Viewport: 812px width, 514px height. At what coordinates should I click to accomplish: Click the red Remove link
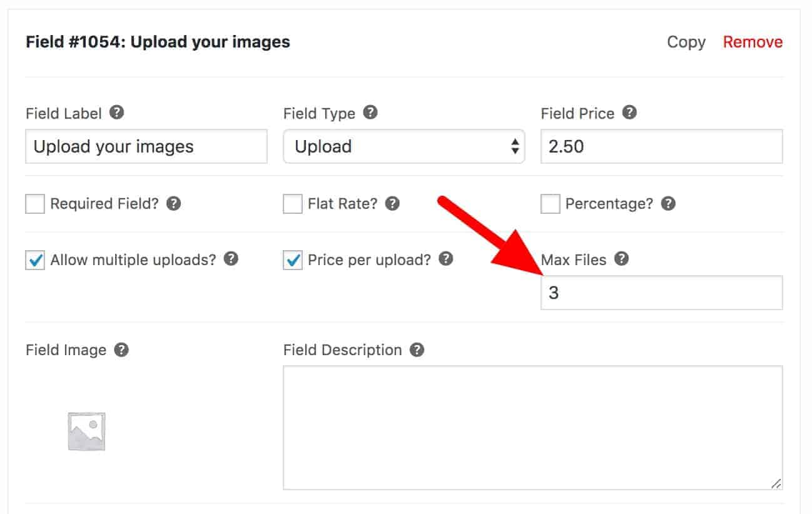tap(753, 42)
